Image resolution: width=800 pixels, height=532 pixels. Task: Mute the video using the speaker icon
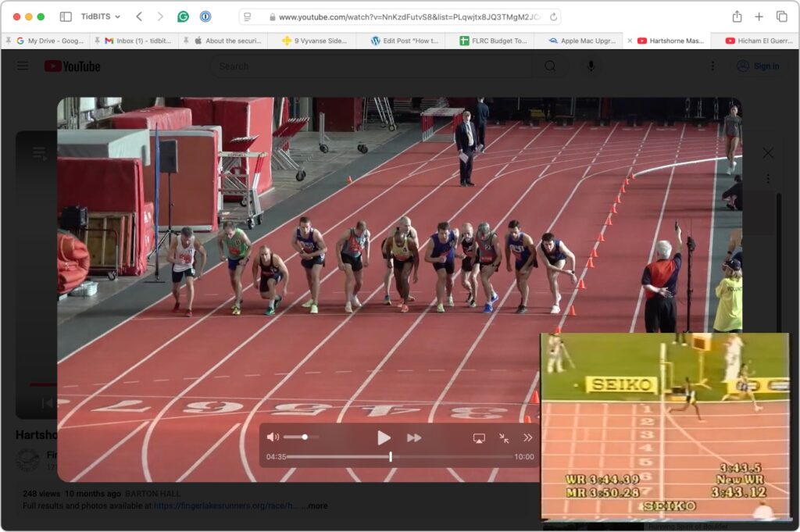pyautogui.click(x=272, y=437)
